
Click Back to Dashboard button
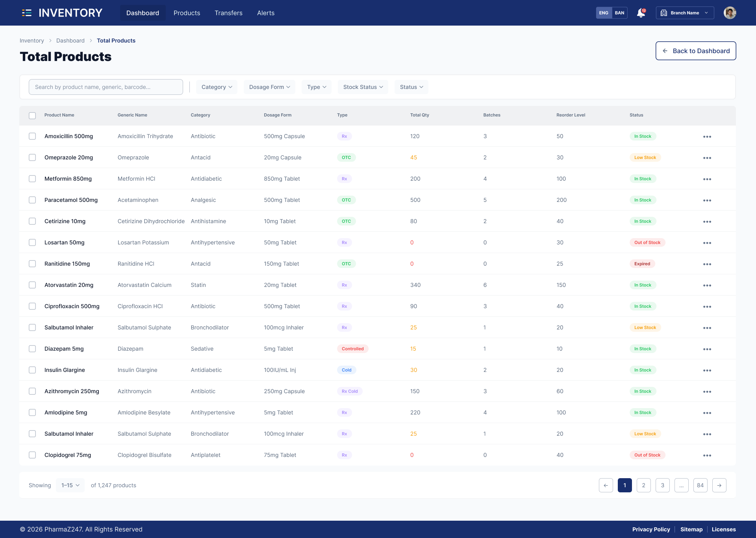pyautogui.click(x=696, y=51)
